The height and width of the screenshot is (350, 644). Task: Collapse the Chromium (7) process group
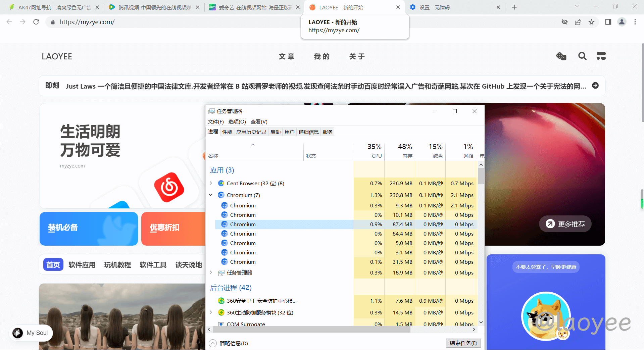(211, 195)
